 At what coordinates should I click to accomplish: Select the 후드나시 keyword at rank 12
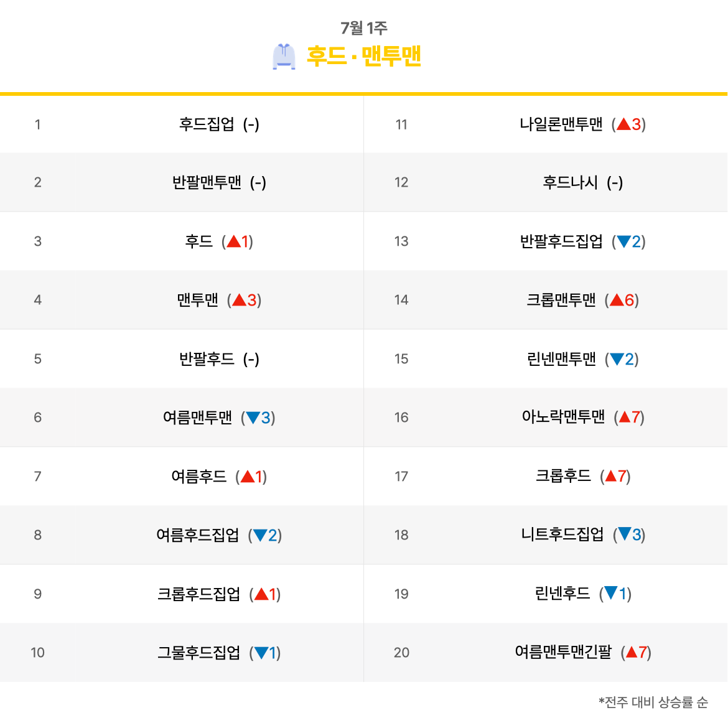point(570,182)
